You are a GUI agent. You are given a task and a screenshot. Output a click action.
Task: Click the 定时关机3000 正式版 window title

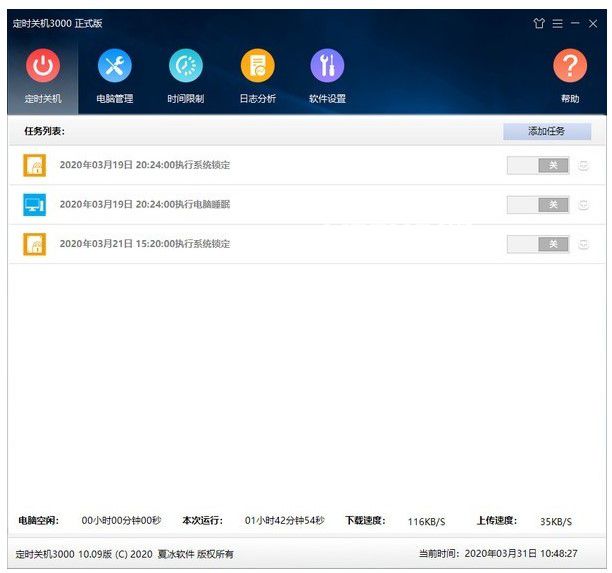click(x=57, y=23)
